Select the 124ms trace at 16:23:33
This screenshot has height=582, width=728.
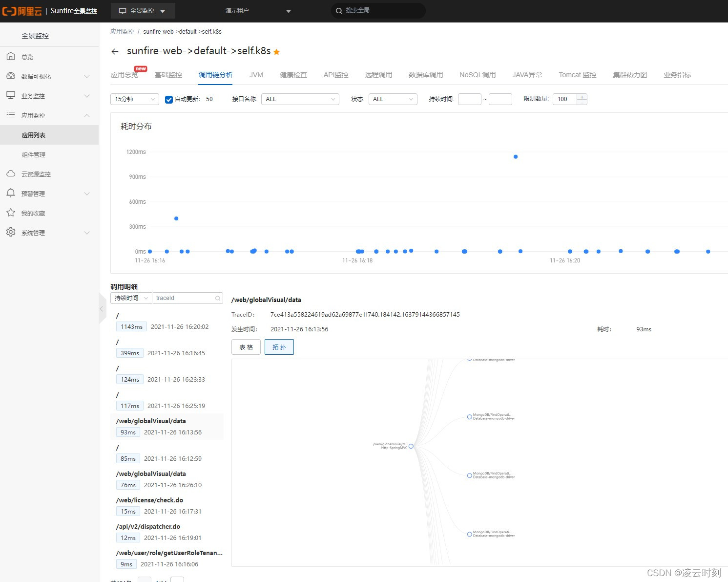(167, 374)
